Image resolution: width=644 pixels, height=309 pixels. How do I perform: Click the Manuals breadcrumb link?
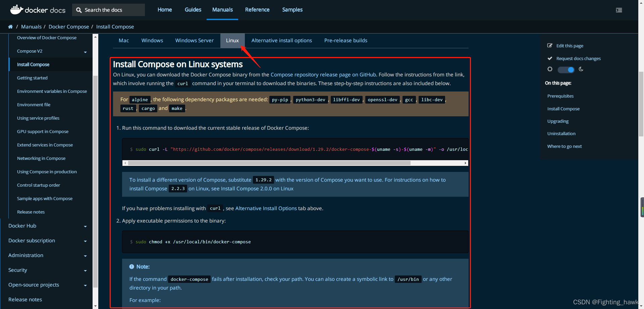(32, 26)
